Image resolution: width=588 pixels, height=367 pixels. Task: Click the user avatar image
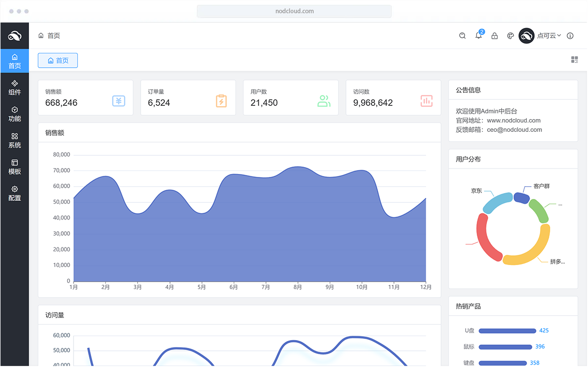pyautogui.click(x=526, y=36)
